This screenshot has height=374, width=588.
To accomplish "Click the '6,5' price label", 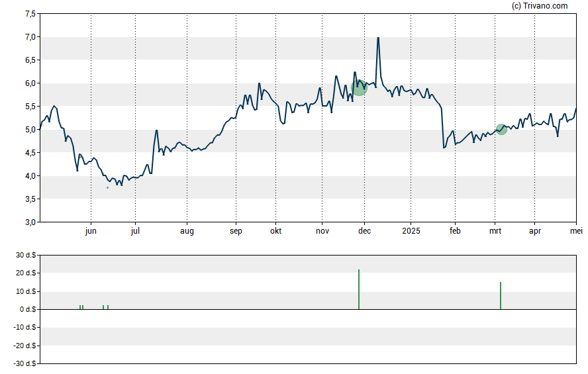I will point(30,60).
